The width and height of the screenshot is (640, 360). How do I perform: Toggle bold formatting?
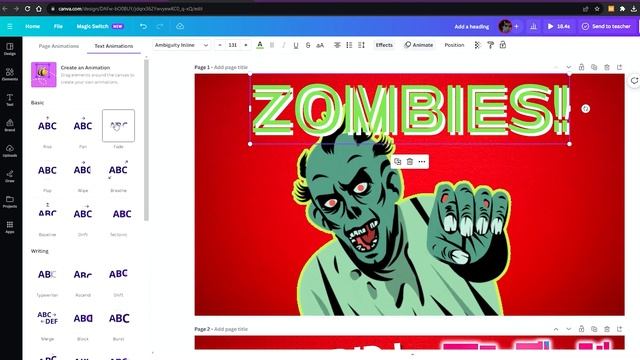[272, 45]
